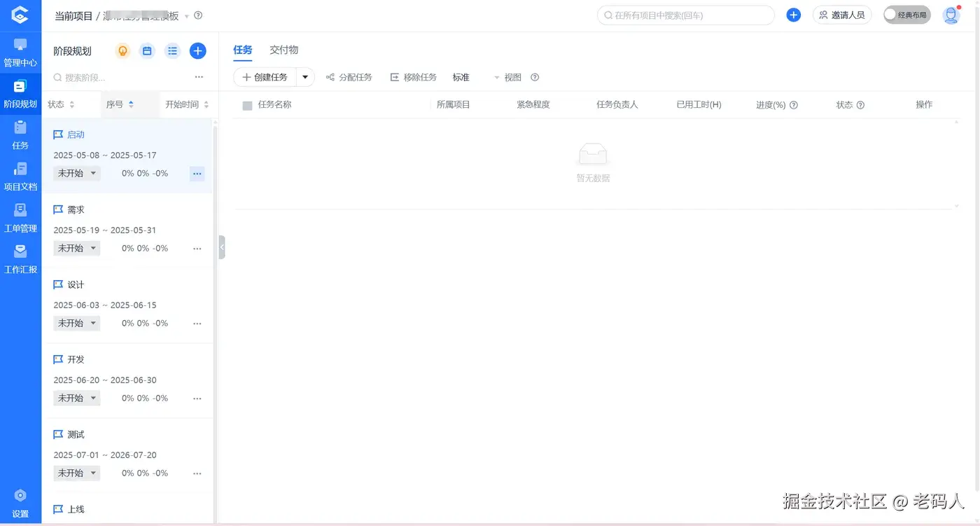Click 当前项目 breadcrumb link

73,16
